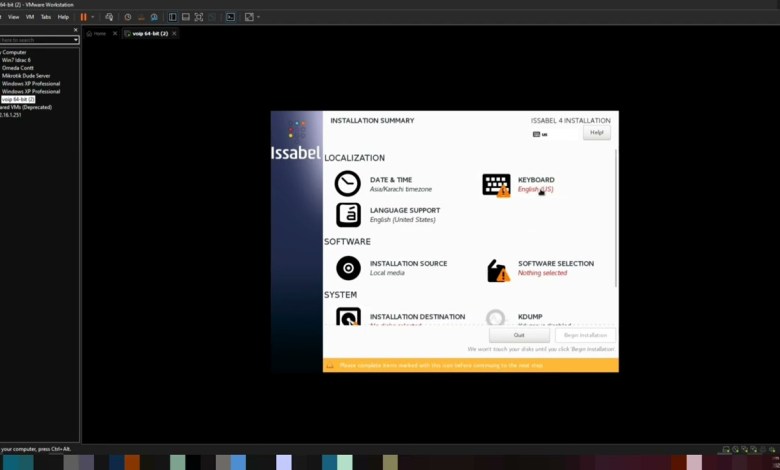Viewport: 780px width, 470px height.
Task: Open the Date & Time clock icon
Action: [347, 184]
